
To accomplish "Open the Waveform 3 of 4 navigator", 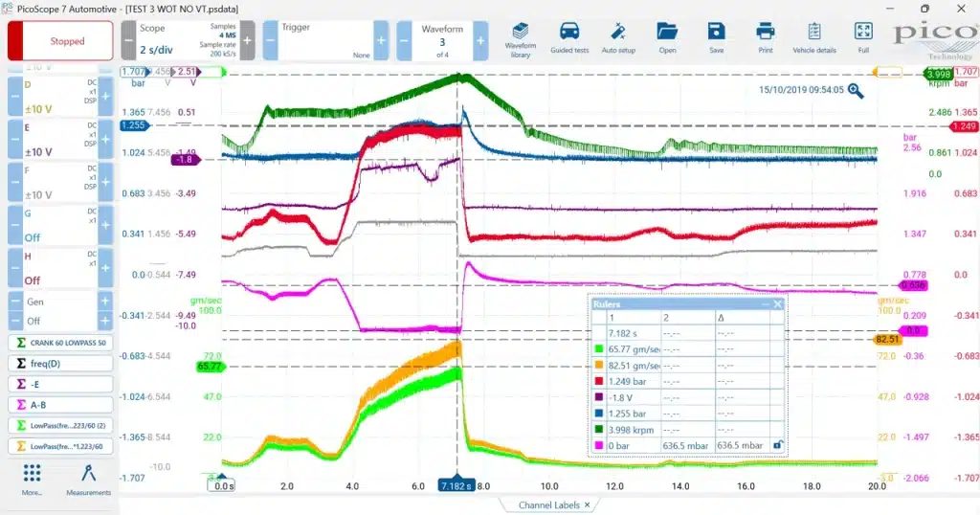I will [x=442, y=40].
